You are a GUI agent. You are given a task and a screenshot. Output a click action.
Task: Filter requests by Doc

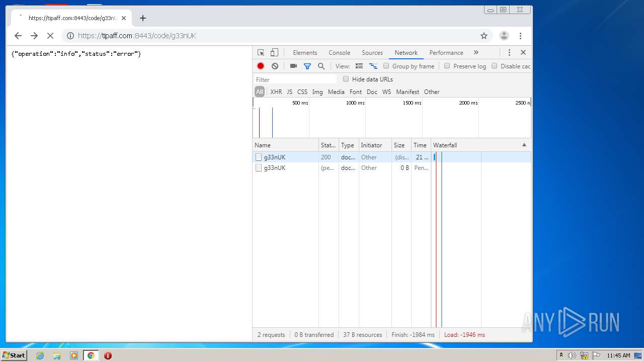click(372, 92)
